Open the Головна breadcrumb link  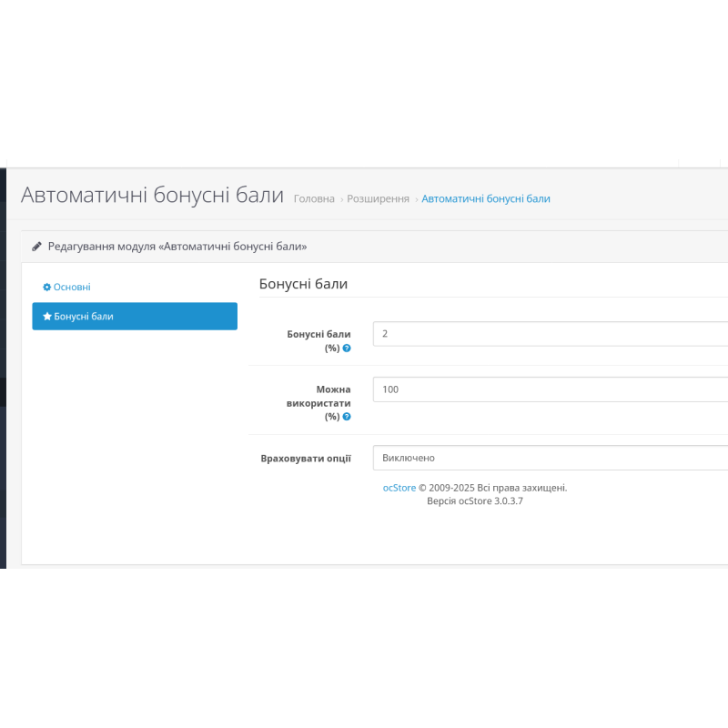[312, 198]
